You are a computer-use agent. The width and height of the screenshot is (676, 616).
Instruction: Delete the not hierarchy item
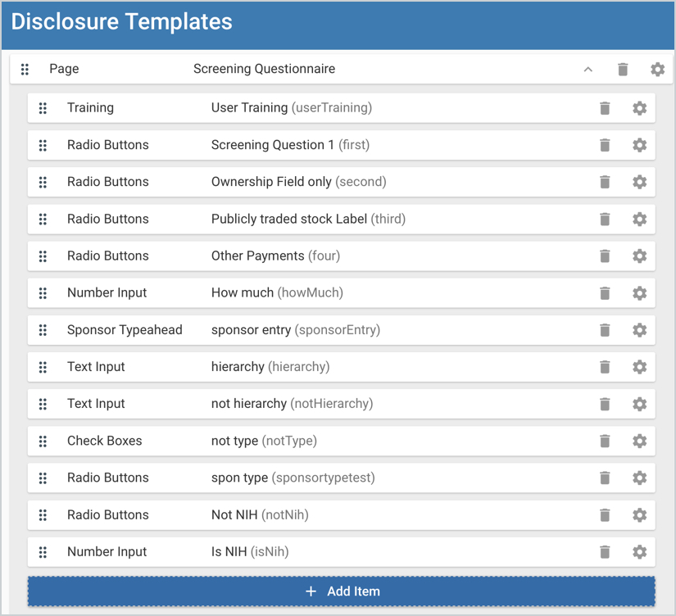(x=605, y=404)
